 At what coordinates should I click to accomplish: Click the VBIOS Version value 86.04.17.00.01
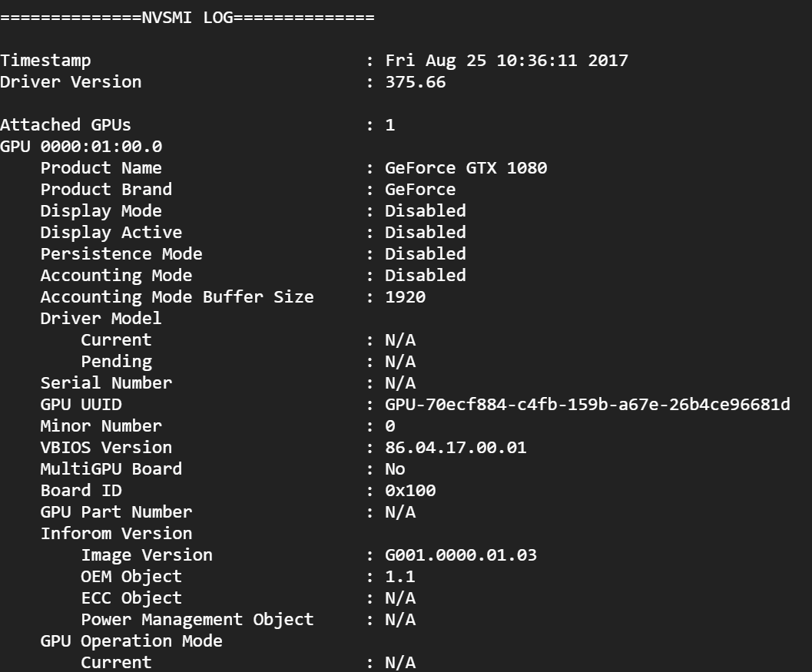click(456, 447)
